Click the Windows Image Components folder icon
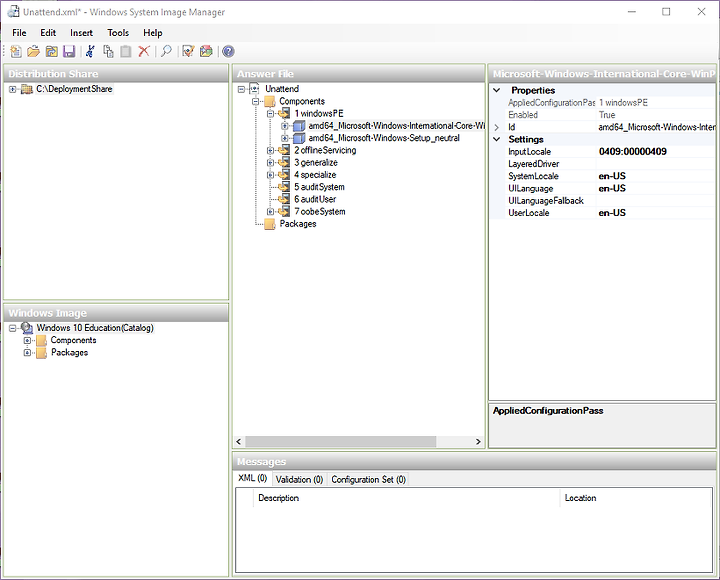Viewport: 720px width, 580px height. [x=41, y=340]
